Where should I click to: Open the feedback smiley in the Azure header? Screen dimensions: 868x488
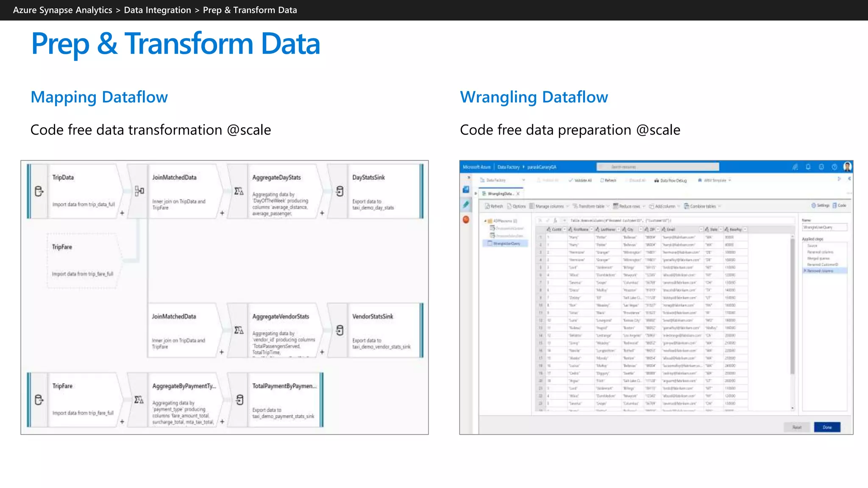click(x=821, y=167)
